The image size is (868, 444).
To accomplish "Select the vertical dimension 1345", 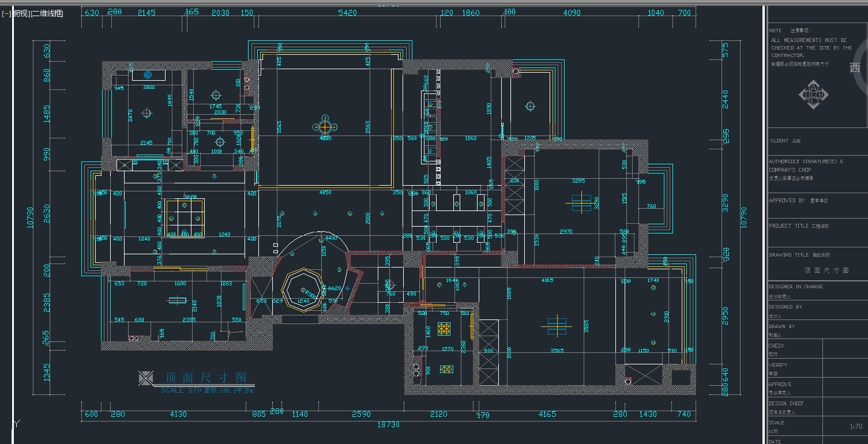I will pos(47,372).
